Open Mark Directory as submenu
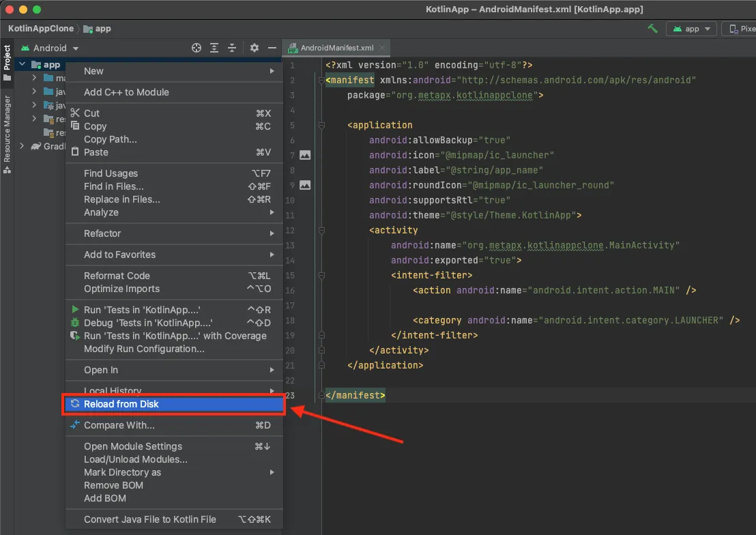The image size is (756, 535). [174, 472]
